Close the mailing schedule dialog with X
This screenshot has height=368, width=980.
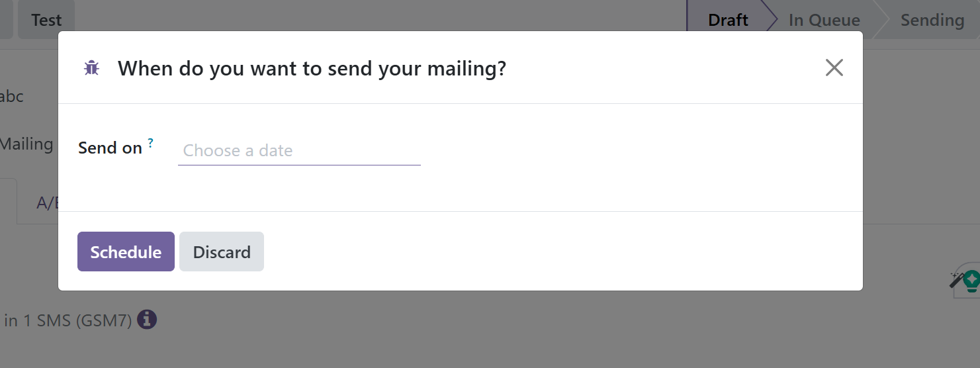(x=834, y=68)
